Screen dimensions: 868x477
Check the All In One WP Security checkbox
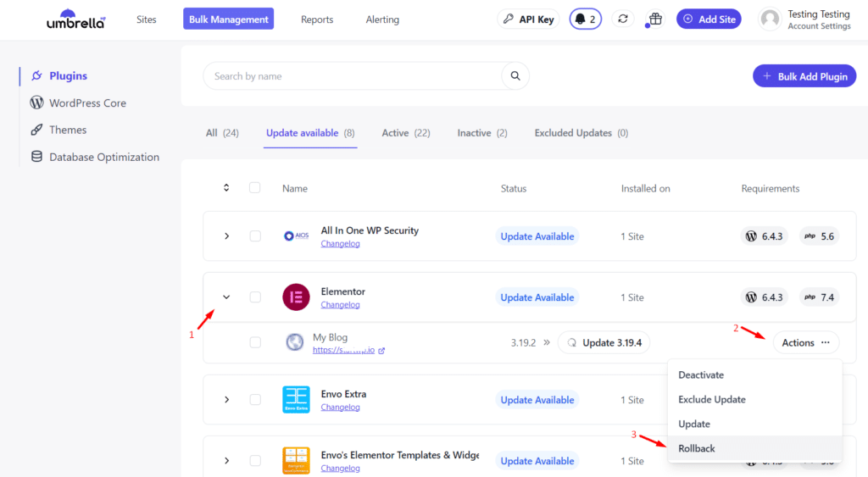coord(255,236)
